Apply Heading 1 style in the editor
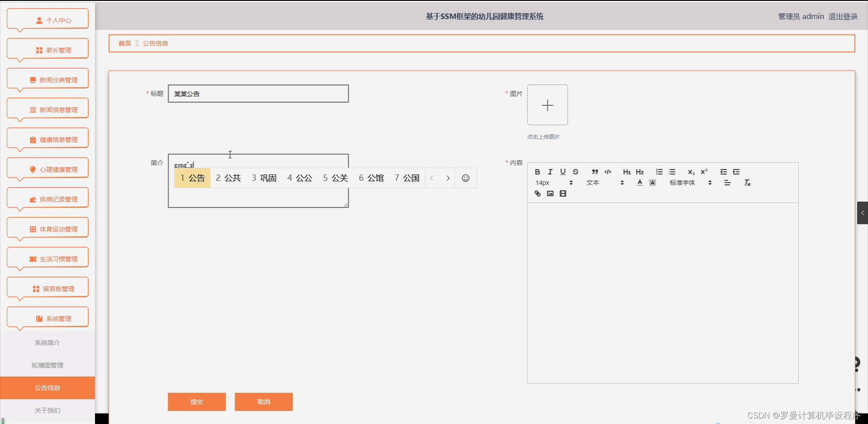The height and width of the screenshot is (424, 868). click(627, 172)
